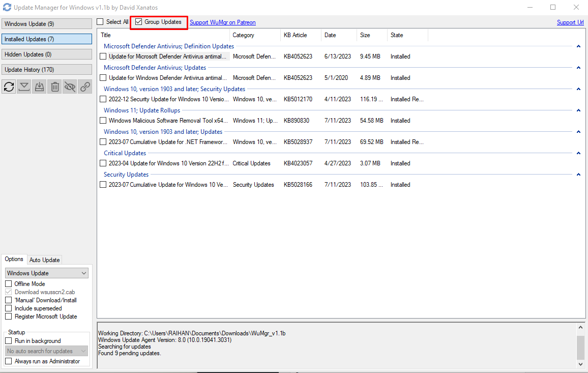This screenshot has width=588, height=373.
Task: Open the Update History (170) list
Action: pyautogui.click(x=47, y=70)
